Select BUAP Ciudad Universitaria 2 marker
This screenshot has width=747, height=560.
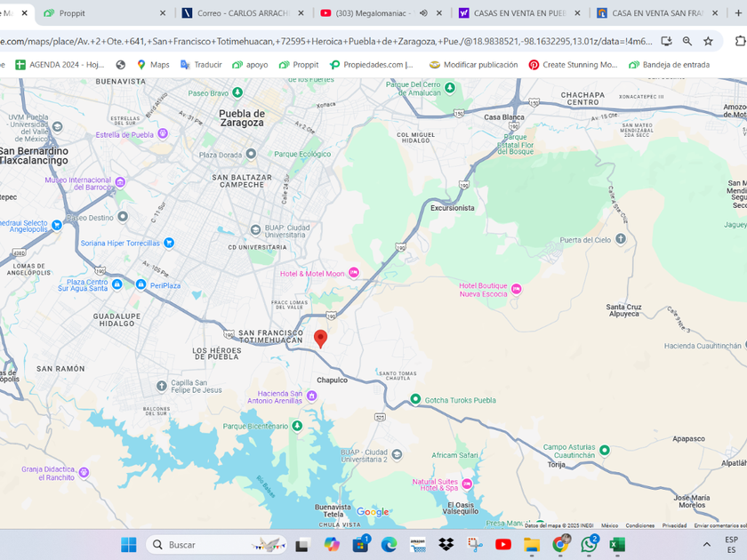(397, 455)
